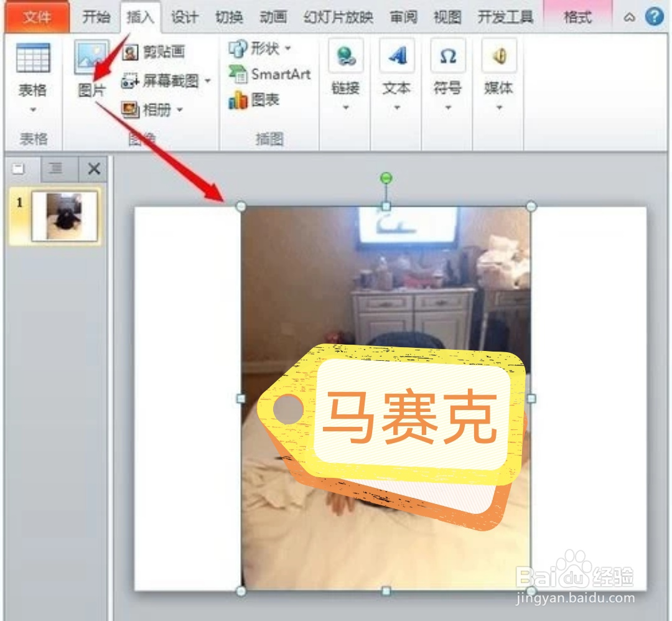This screenshot has height=621, width=672.
Task: Expand the 文本 dropdown arrow
Action: (397, 108)
